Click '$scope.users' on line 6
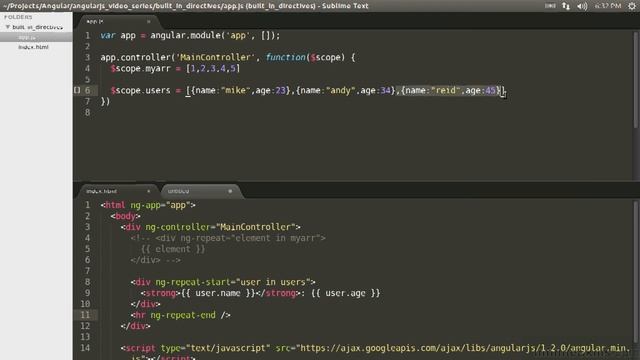Screen dimensions: 640x360 click(140, 91)
